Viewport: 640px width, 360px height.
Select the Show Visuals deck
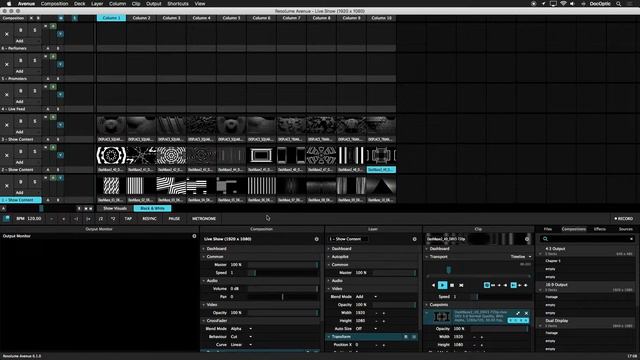click(x=115, y=209)
